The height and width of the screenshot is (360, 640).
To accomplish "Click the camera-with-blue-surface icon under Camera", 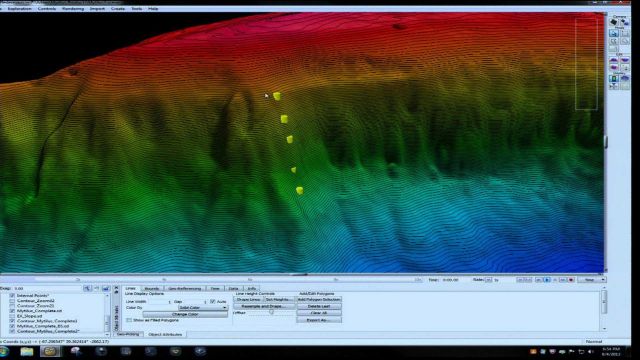I will point(624,22).
